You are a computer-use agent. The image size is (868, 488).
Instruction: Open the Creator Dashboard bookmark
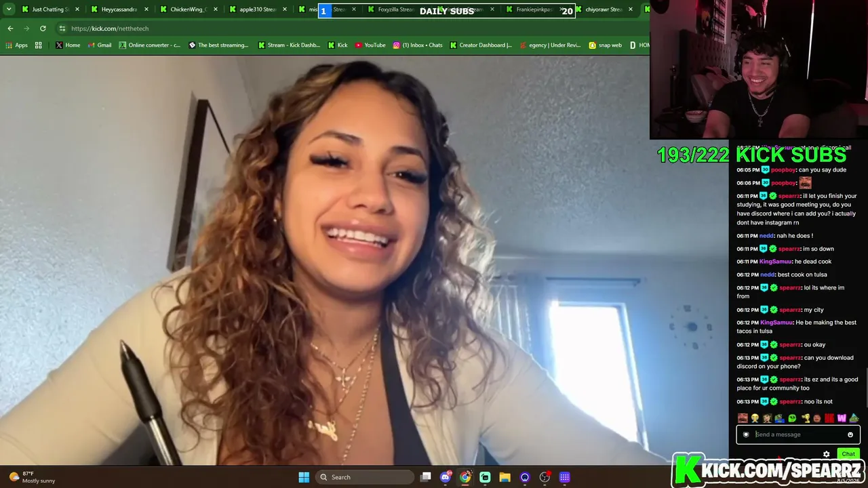coord(481,45)
